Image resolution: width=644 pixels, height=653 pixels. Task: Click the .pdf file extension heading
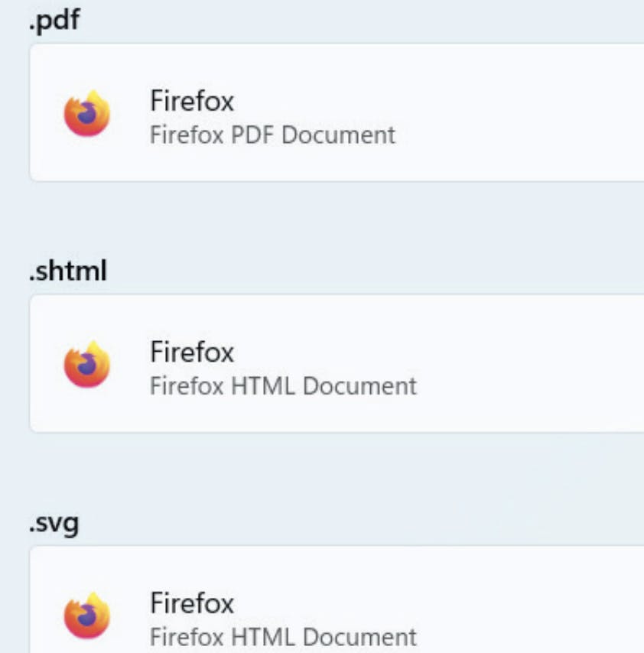[54, 19]
